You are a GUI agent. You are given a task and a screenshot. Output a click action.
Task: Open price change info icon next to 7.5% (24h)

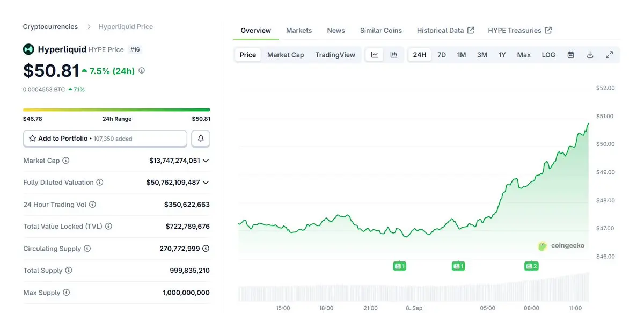pos(142,70)
